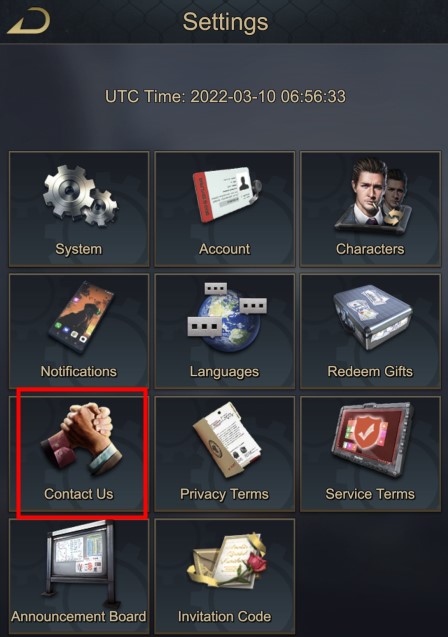Open Service Terms shield tablet tile
Viewport: 448px width, 637px height.
(x=370, y=454)
